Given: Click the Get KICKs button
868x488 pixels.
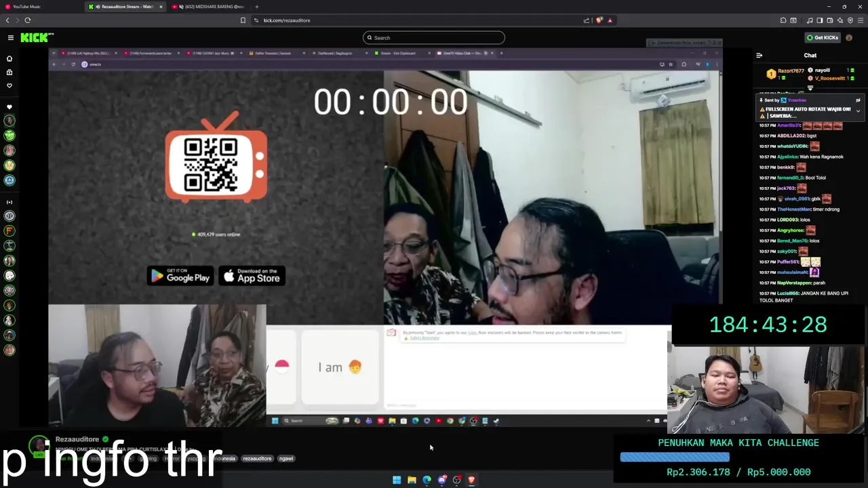Looking at the screenshot, I should (x=823, y=38).
